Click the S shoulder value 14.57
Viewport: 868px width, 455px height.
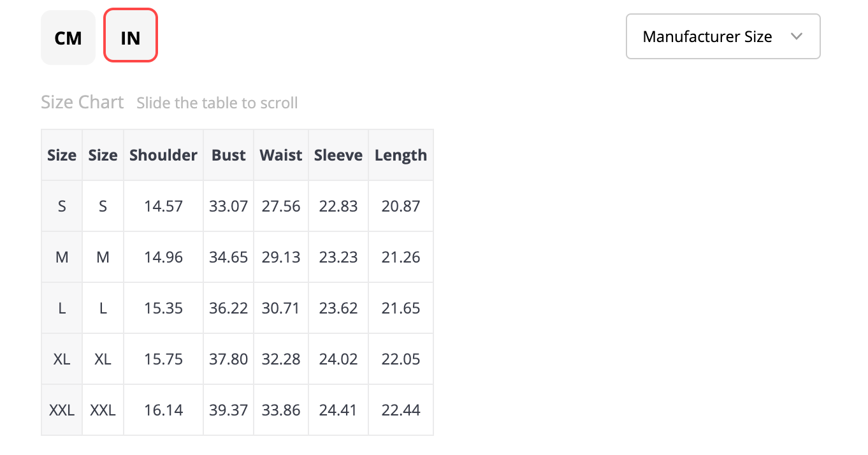[163, 206]
